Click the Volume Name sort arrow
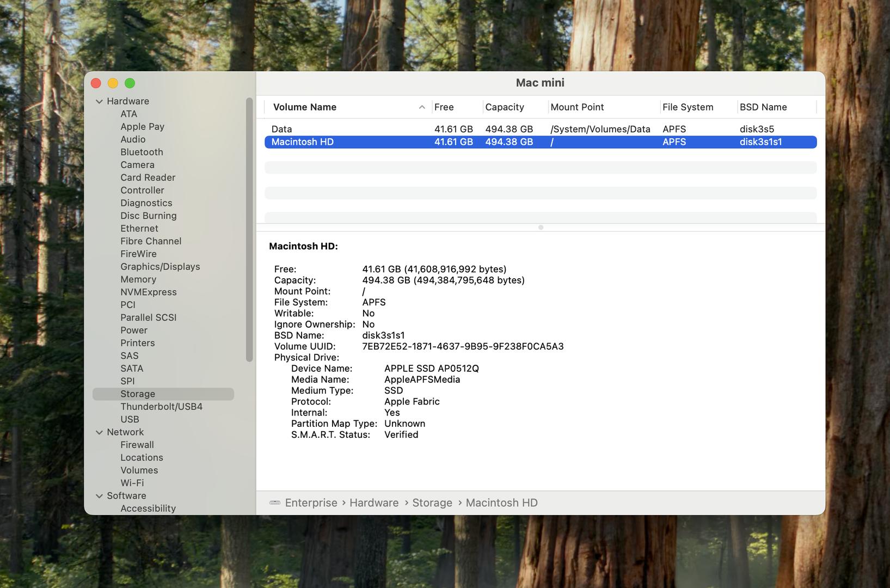890x588 pixels. [x=422, y=107]
